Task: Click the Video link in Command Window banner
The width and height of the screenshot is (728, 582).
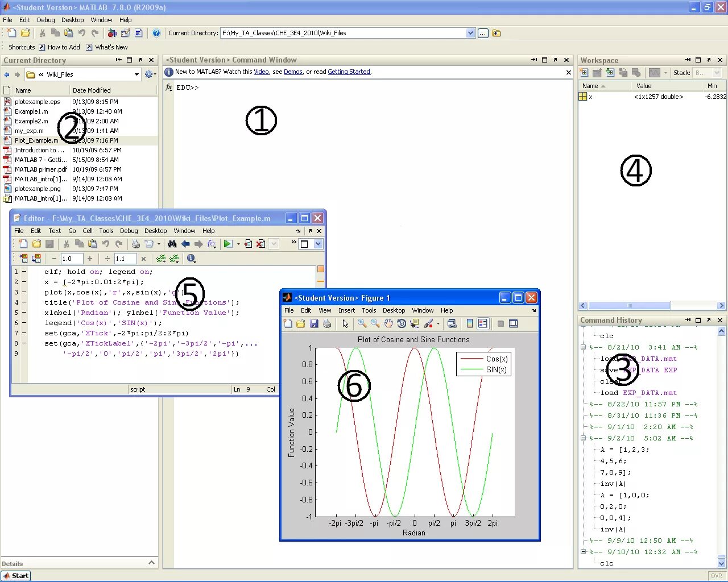Action: (261, 72)
